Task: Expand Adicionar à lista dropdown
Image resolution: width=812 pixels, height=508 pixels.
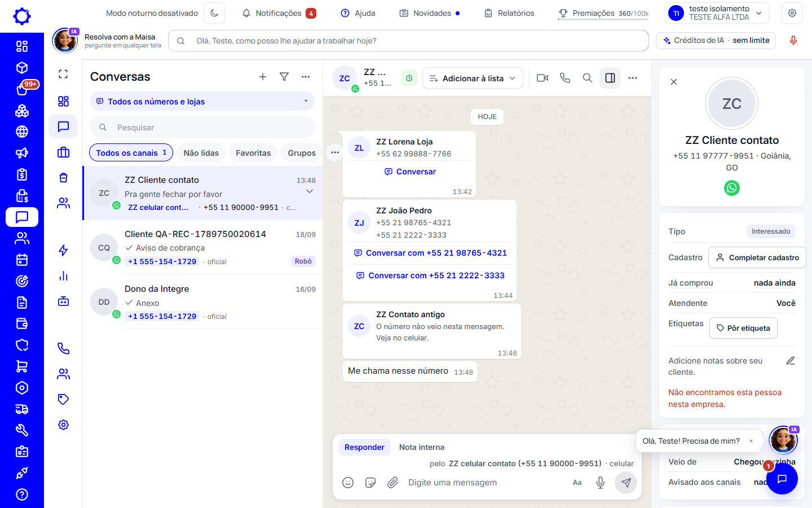Action: (473, 78)
